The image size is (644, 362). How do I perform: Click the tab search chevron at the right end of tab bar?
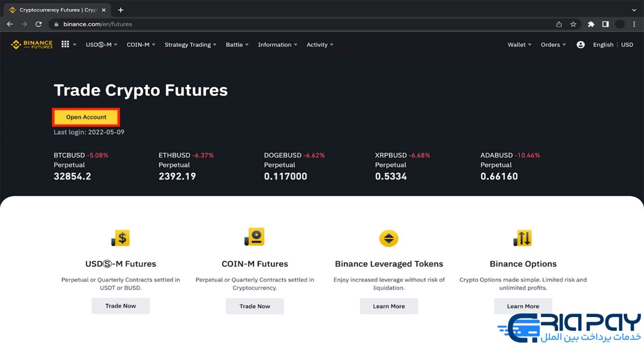(634, 10)
